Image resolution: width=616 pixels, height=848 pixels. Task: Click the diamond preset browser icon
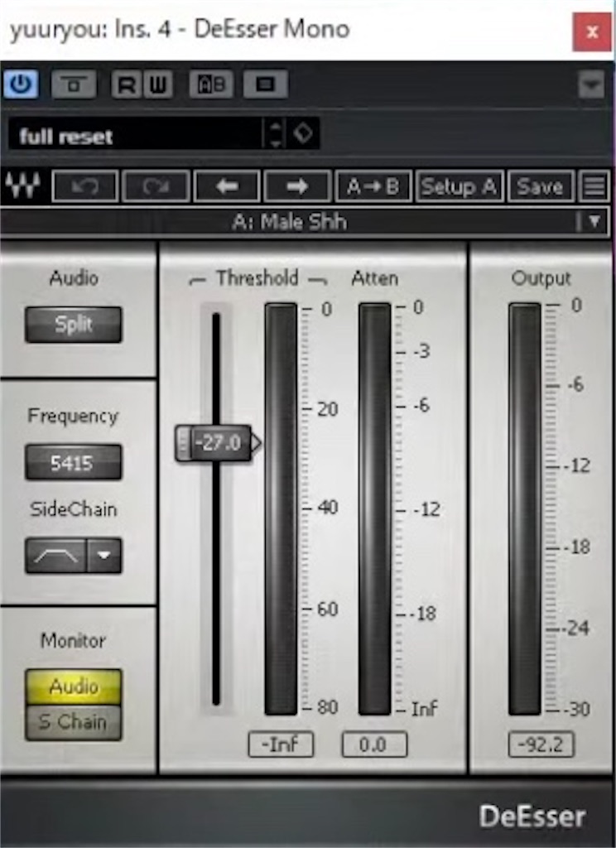tap(302, 133)
